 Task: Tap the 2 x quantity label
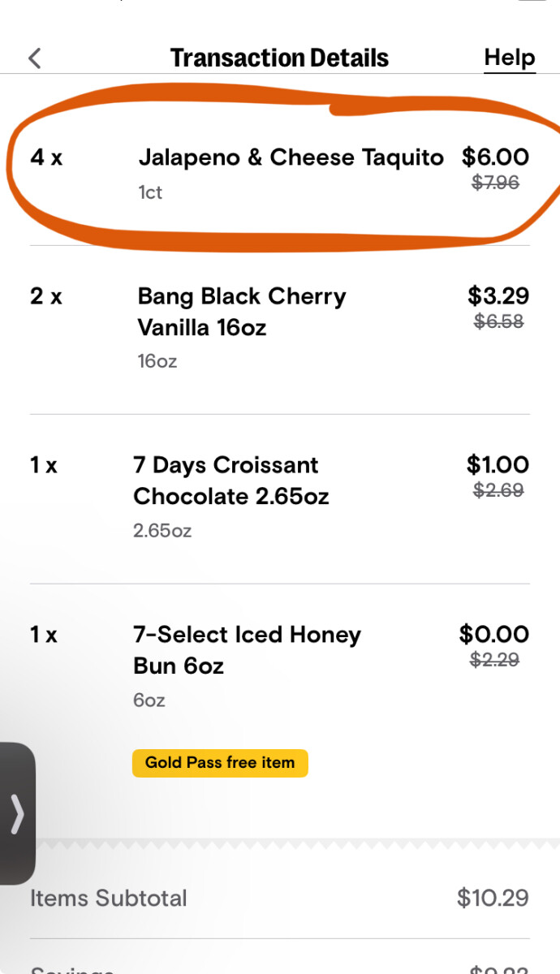tap(46, 296)
